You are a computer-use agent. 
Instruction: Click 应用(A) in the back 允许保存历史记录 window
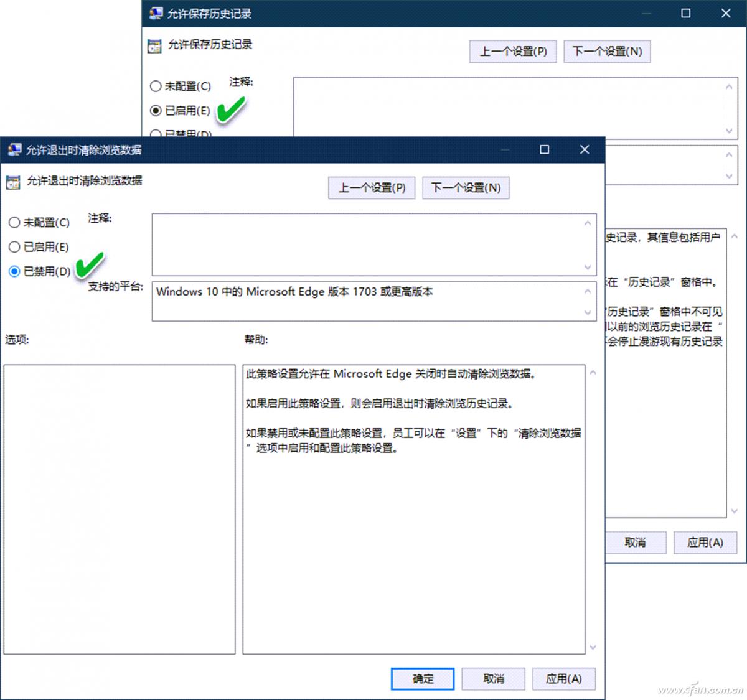(x=705, y=543)
